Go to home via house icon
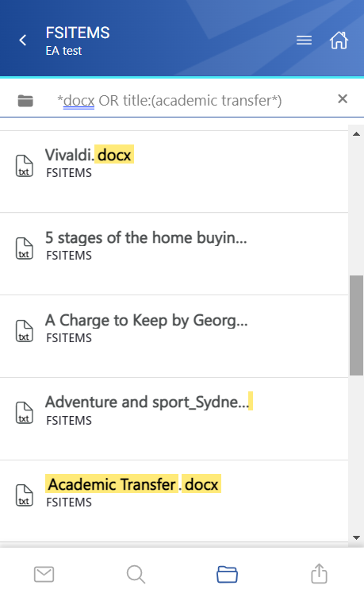Image resolution: width=364 pixels, height=593 pixels. [339, 40]
